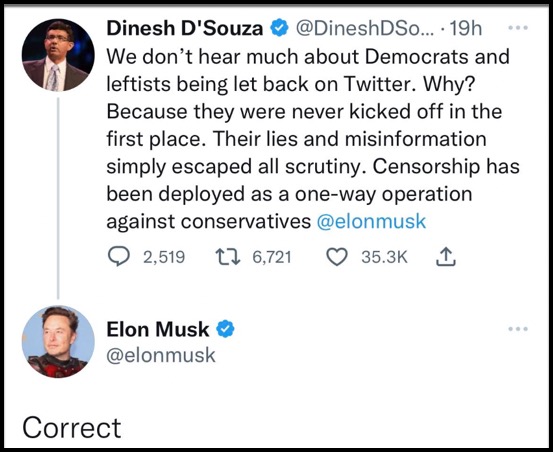Open Elon Musk's profile picture
Viewport: 553px width, 452px height.
(x=58, y=342)
